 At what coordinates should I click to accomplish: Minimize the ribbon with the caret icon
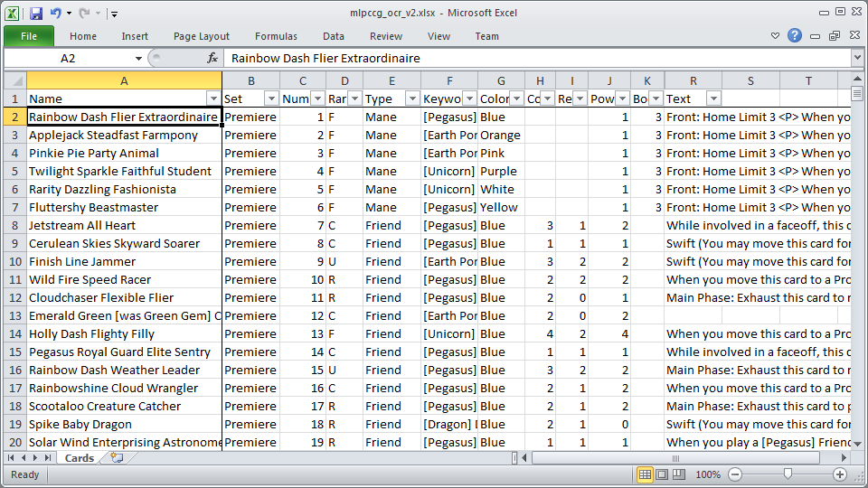tap(775, 36)
